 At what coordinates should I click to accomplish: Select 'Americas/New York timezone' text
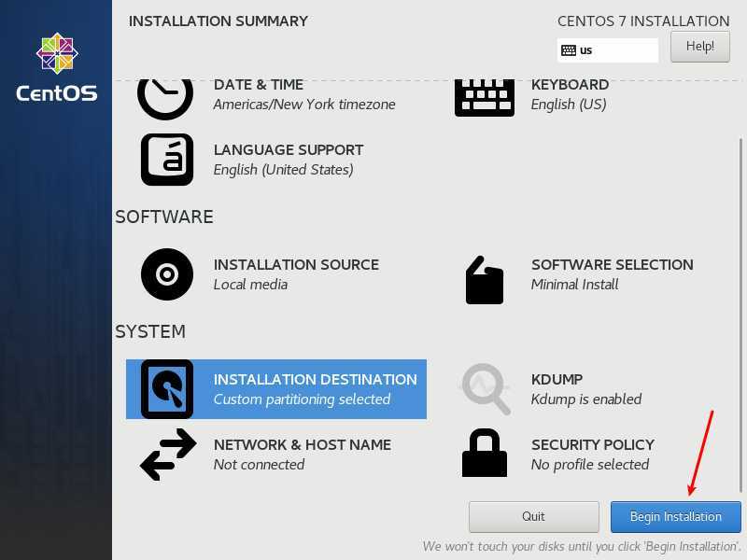click(304, 105)
